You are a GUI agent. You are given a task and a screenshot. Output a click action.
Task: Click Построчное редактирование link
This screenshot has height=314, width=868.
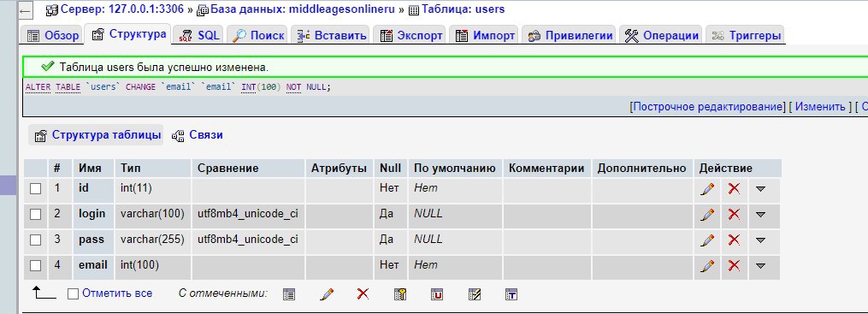(x=708, y=107)
